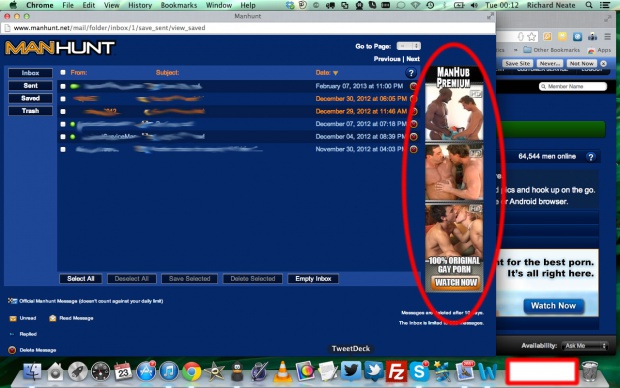Viewport: 620px width, 388px height.
Task: Open iTunes from the dock
Action: click(169, 372)
